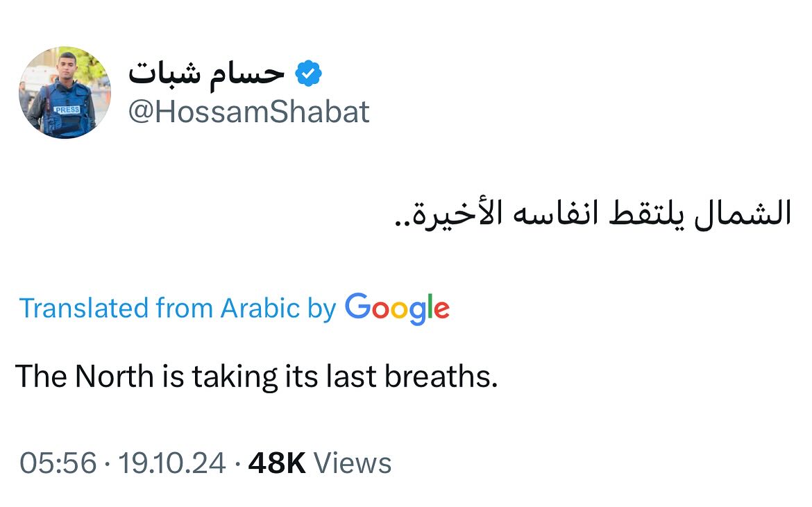Image resolution: width=812 pixels, height=507 pixels.
Task: Click the blue word "Arabic"
Action: (260, 308)
